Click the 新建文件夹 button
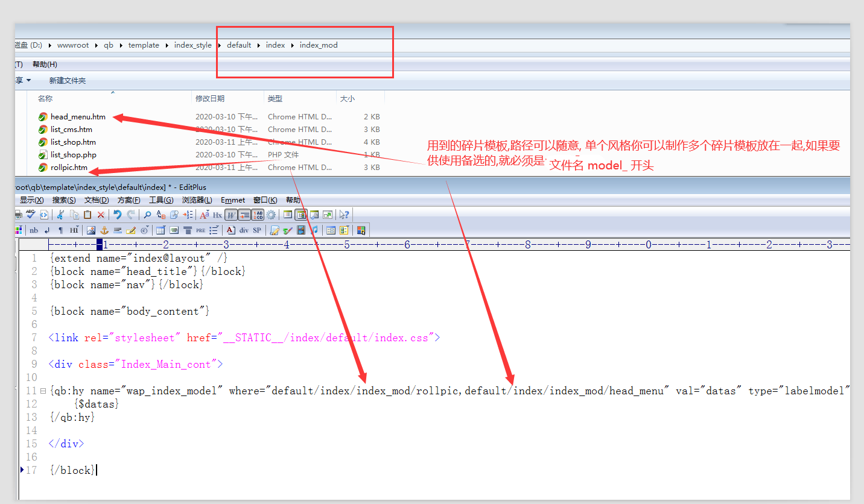 pyautogui.click(x=68, y=81)
